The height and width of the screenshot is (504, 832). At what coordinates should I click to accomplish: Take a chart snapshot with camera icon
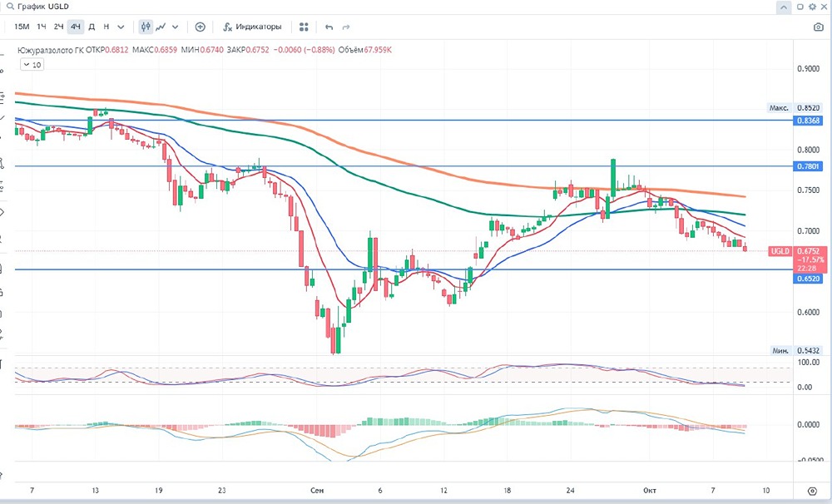819,27
